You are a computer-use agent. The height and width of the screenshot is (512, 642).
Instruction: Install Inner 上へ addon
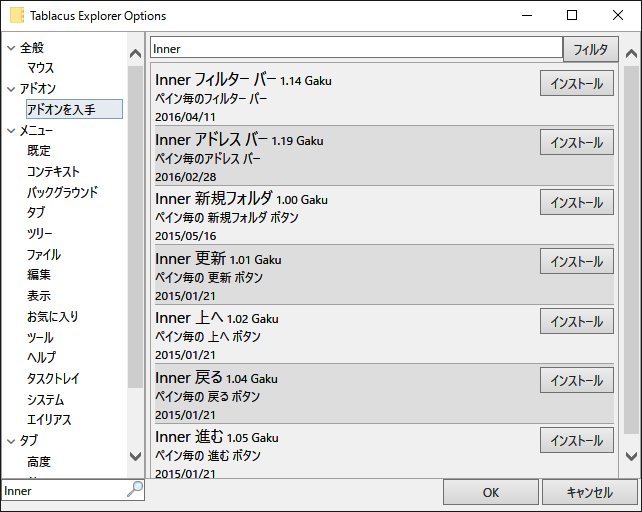click(576, 321)
